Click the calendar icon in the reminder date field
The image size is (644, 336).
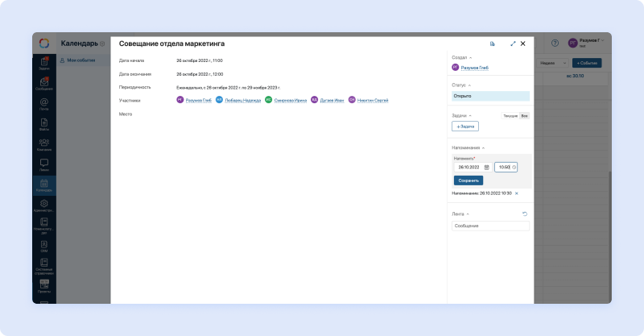486,167
